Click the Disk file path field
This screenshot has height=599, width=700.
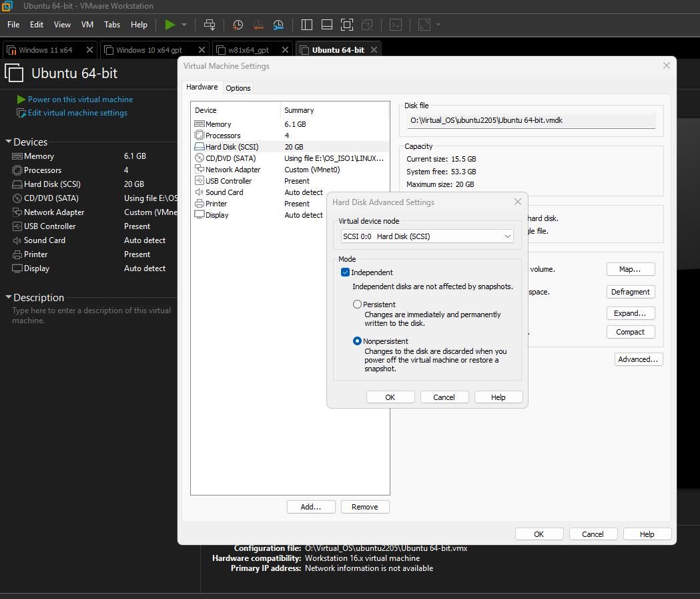531,121
